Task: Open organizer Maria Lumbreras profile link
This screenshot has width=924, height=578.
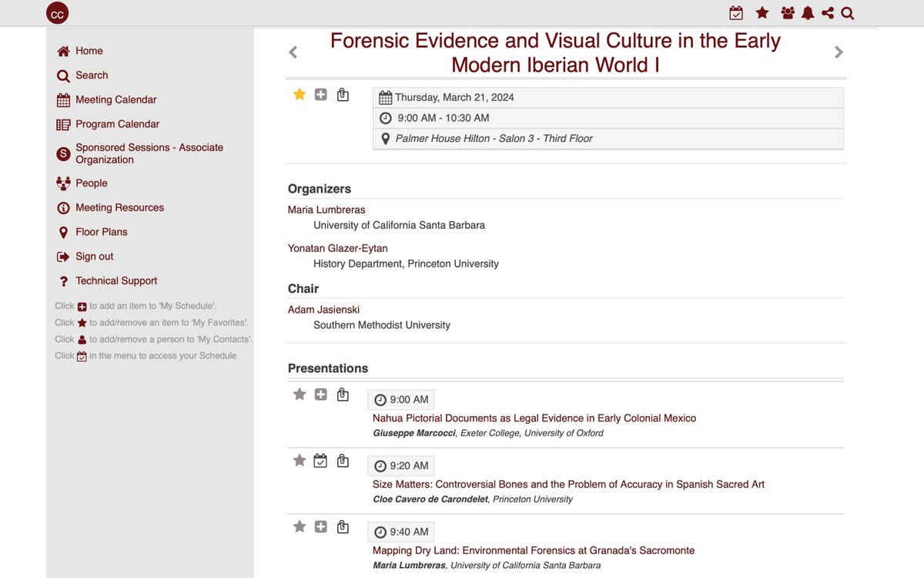Action: point(326,210)
